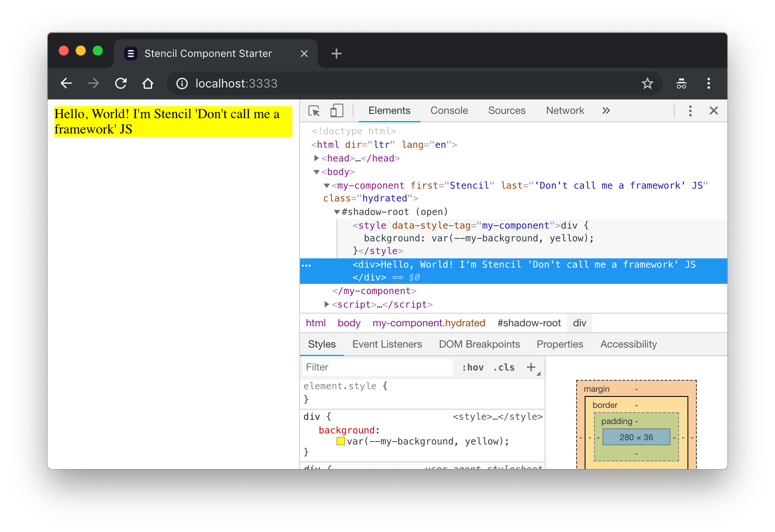Show more DevTools panels

pyautogui.click(x=606, y=110)
